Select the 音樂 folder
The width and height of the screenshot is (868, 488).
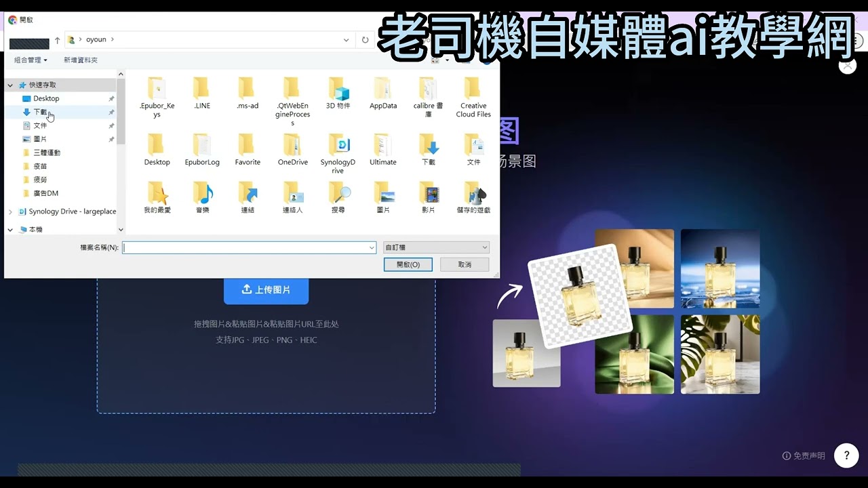(x=202, y=198)
